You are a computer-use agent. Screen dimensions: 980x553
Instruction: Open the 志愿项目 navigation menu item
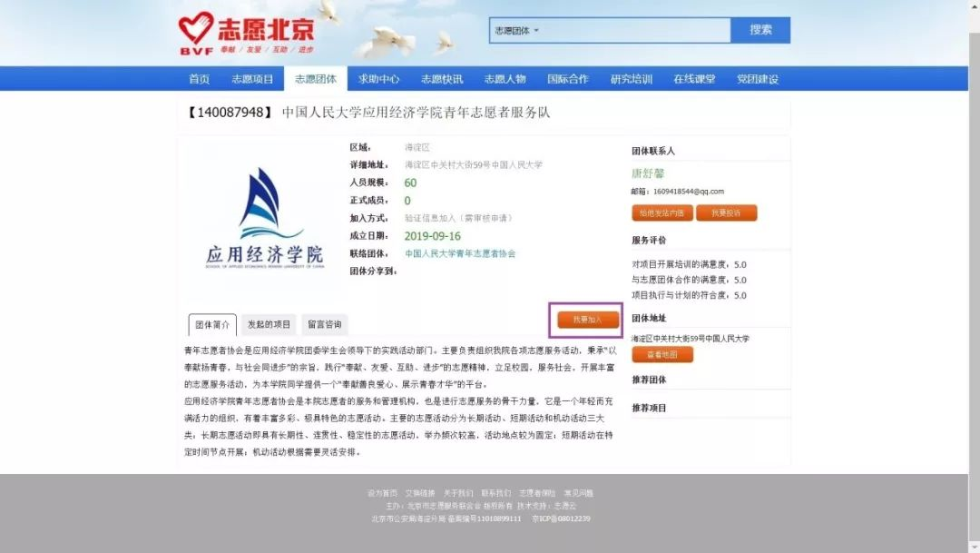(x=251, y=79)
